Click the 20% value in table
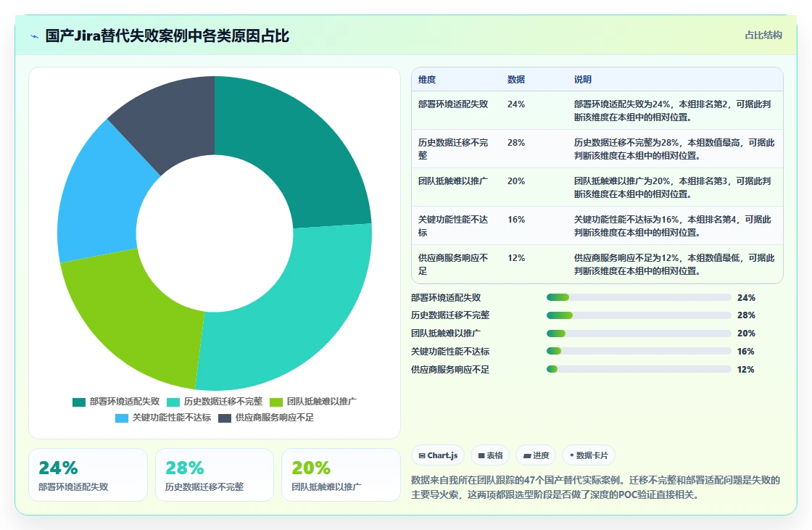 click(x=516, y=181)
